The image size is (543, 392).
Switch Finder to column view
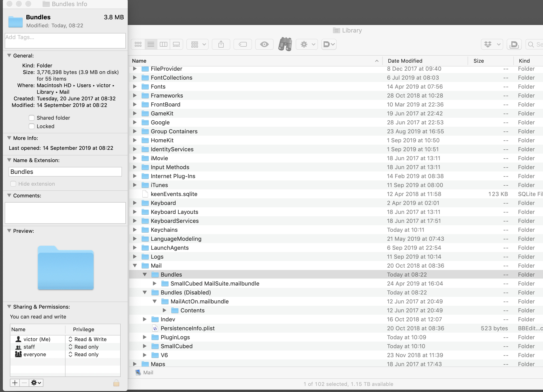pyautogui.click(x=164, y=44)
